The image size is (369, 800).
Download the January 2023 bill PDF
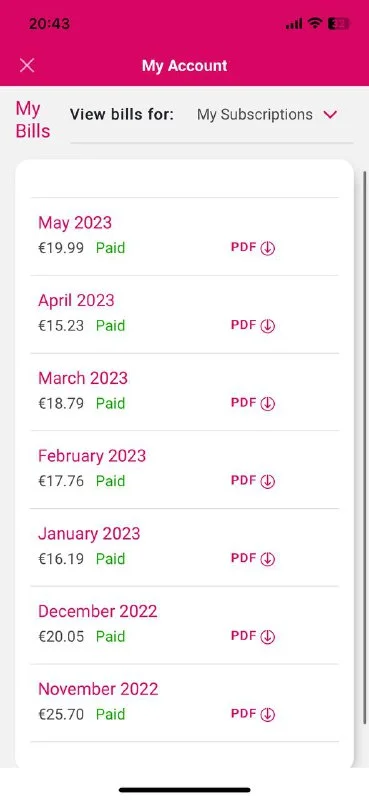coord(253,559)
